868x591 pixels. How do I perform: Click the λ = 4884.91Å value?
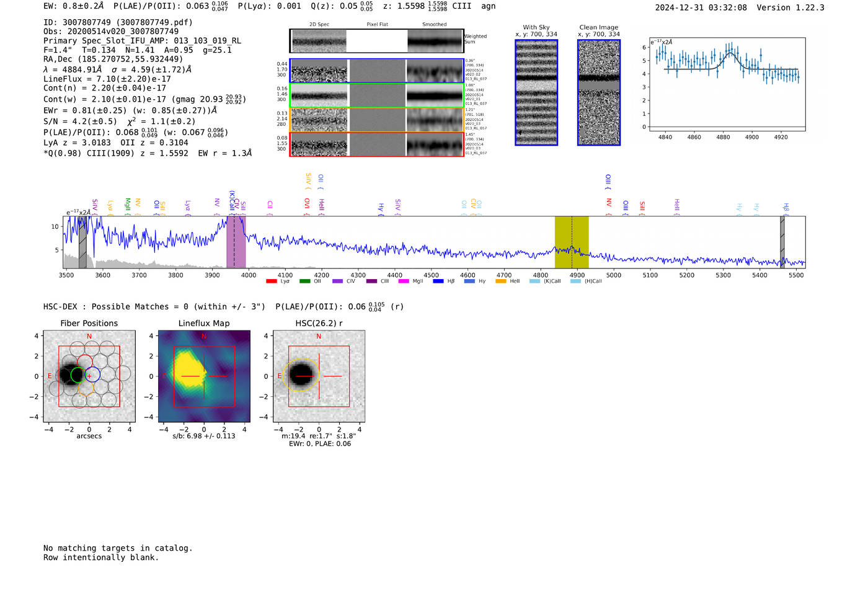coord(73,69)
